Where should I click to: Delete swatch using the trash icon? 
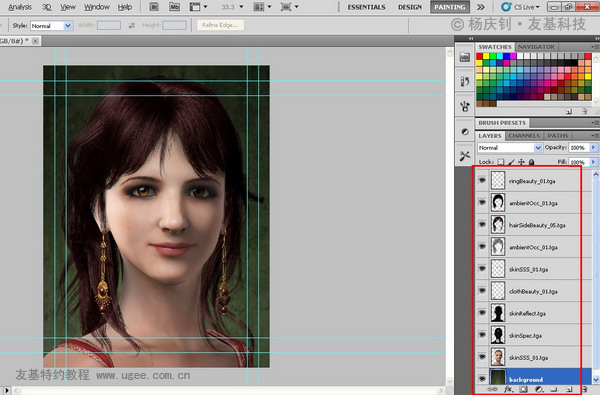(584, 111)
